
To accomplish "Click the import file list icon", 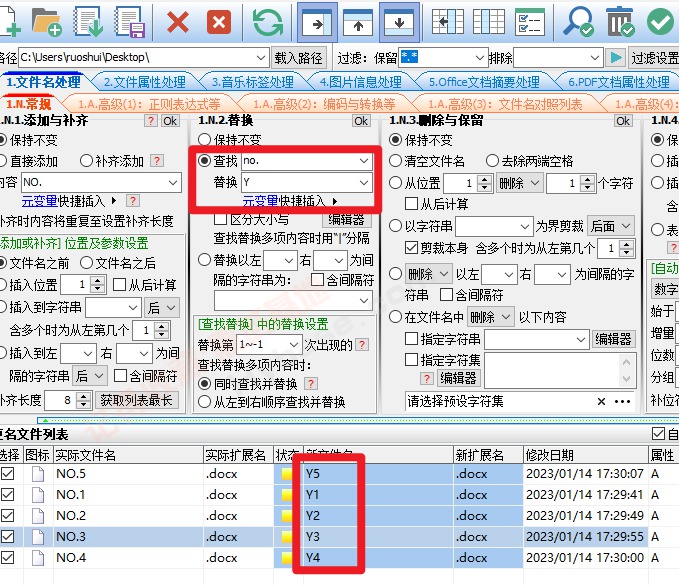I will pyautogui.click(x=88, y=22).
